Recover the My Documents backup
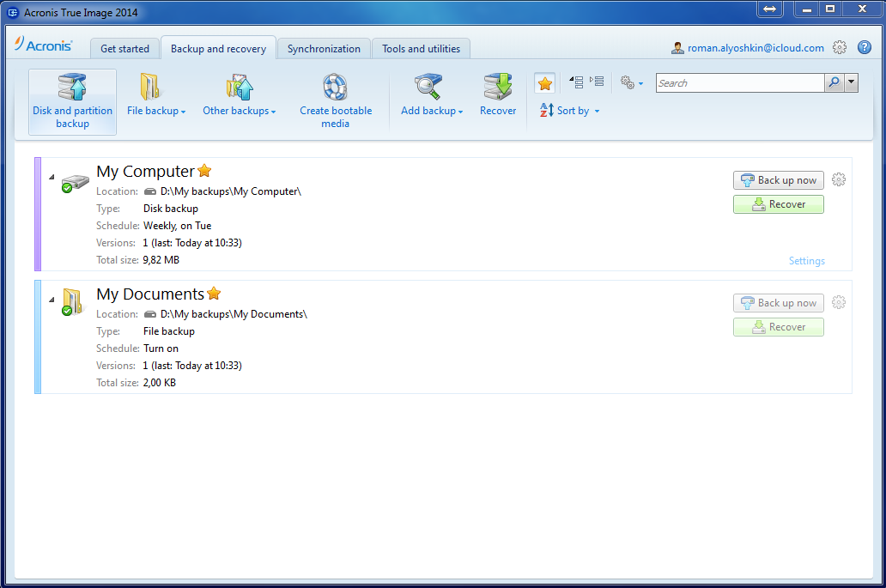This screenshot has height=588, width=886. click(778, 326)
